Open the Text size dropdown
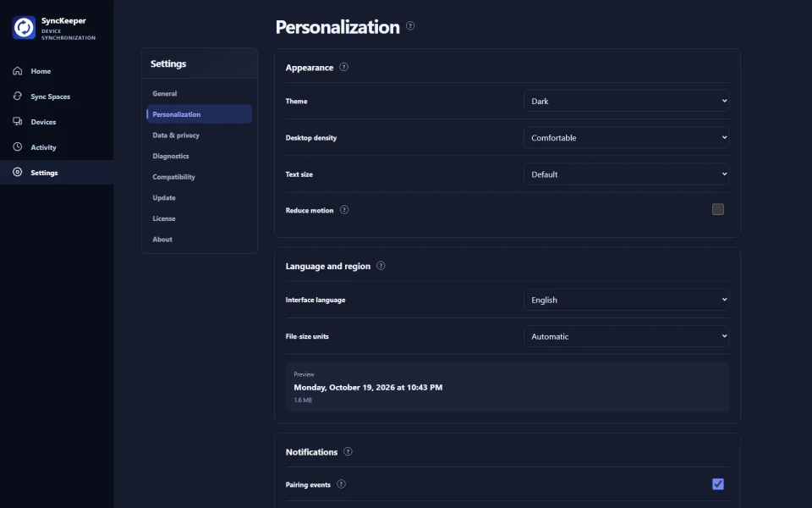Screen dimensions: 812x508 pos(626,174)
